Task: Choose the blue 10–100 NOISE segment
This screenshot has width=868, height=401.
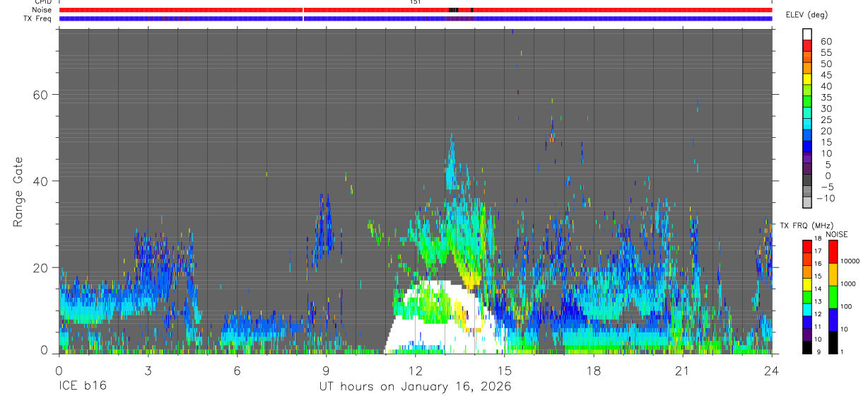Action: pos(833,320)
